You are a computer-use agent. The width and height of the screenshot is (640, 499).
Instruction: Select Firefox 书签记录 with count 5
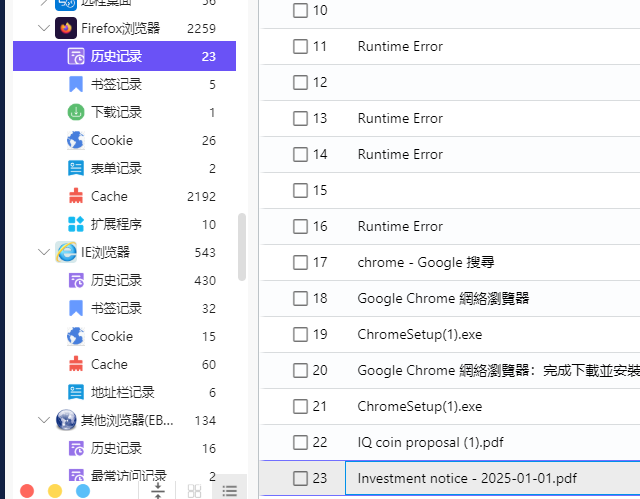point(124,84)
